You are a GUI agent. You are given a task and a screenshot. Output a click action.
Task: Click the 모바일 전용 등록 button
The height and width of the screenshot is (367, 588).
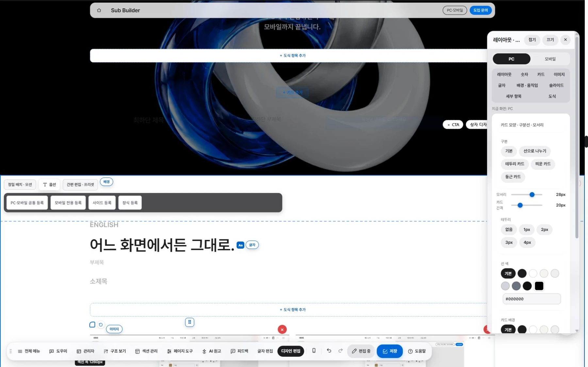(68, 203)
